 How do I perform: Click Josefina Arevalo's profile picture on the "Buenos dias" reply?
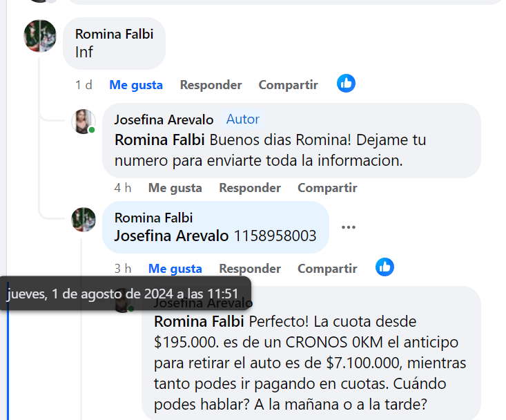(x=84, y=122)
